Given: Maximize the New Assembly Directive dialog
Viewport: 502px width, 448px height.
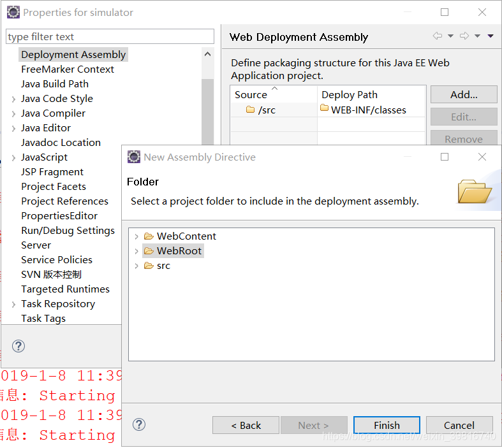Looking at the screenshot, I should (445, 157).
